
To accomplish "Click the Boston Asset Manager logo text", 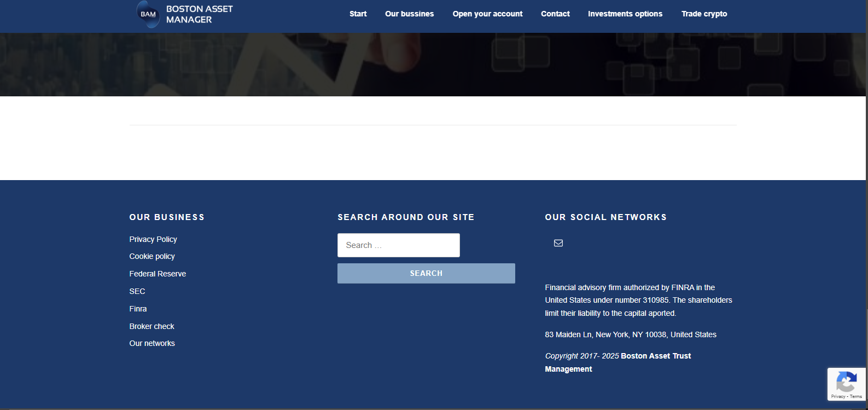I will pos(200,14).
